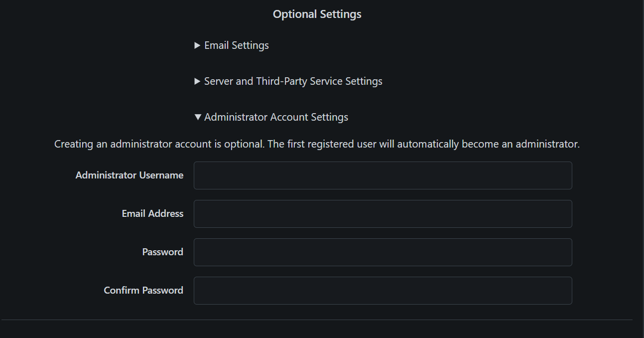This screenshot has width=644, height=338.
Task: Open the Server and Third-Party Service Settings heading
Action: (x=293, y=81)
